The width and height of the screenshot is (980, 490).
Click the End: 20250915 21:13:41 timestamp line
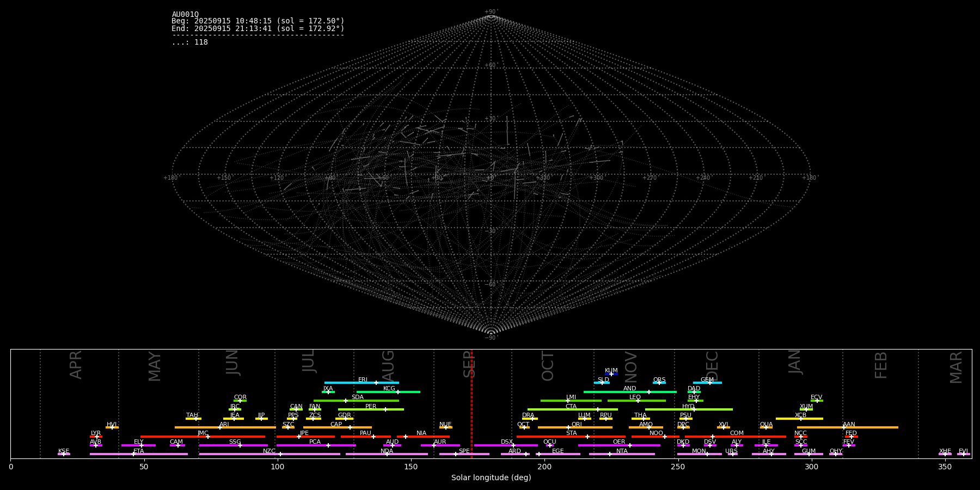coord(258,28)
